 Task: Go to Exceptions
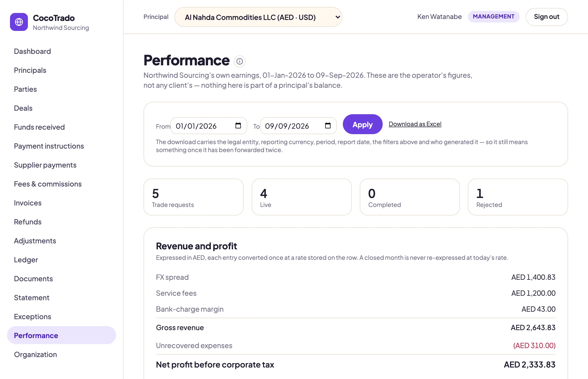32,317
